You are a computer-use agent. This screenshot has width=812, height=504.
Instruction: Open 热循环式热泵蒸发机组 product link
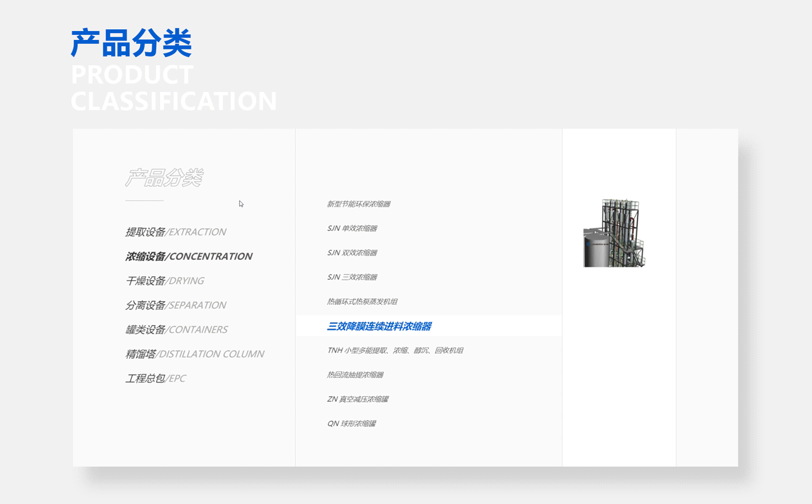coord(362,302)
